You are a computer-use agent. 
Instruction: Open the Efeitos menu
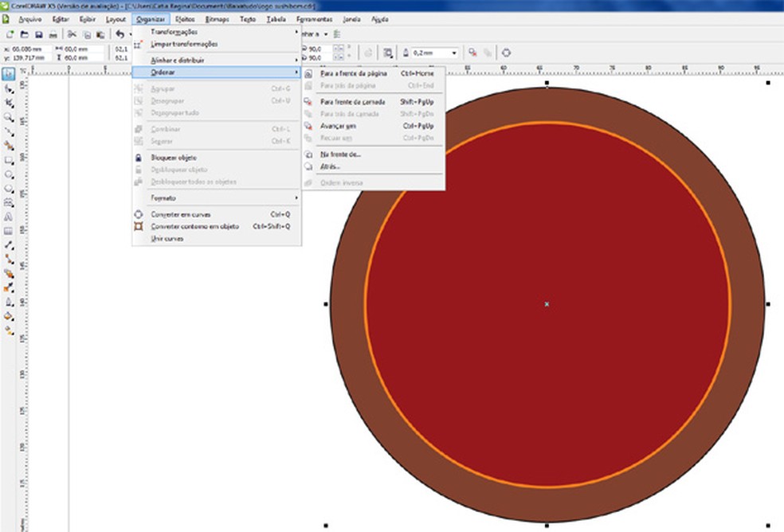point(184,18)
